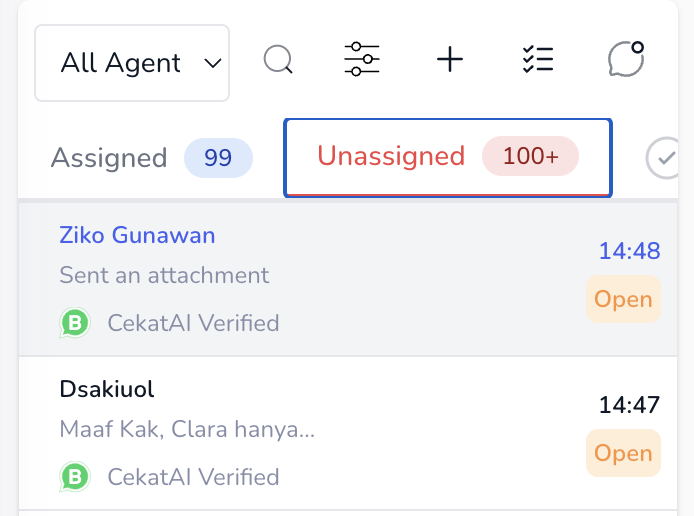Click the plus icon to add conversation
The width and height of the screenshot is (694, 516).
pos(450,60)
